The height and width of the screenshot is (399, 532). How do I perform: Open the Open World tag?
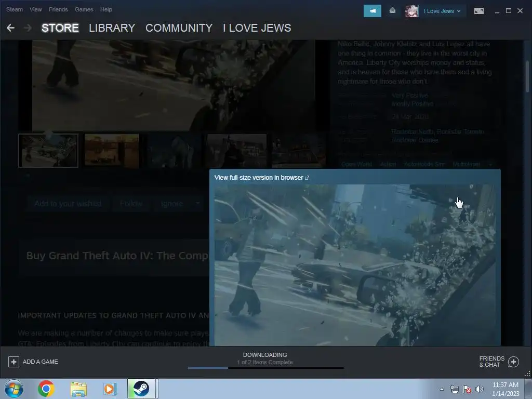coord(356,164)
